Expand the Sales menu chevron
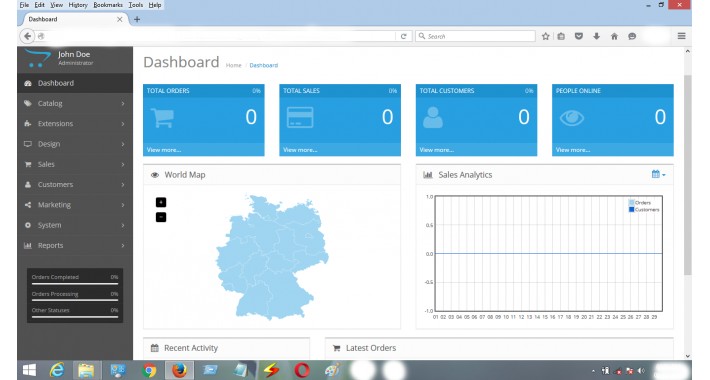The image size is (710, 380). point(123,164)
